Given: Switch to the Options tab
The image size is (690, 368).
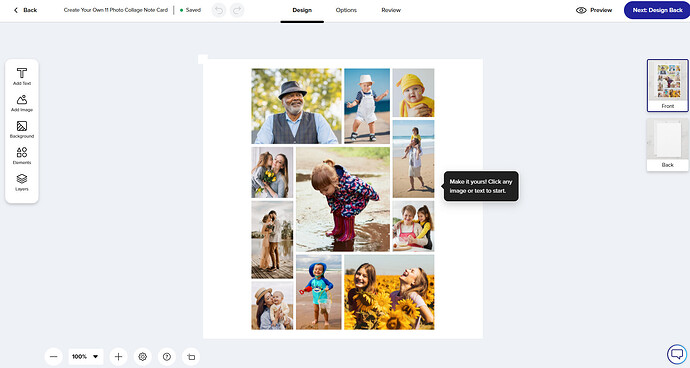Looking at the screenshot, I should tap(346, 10).
